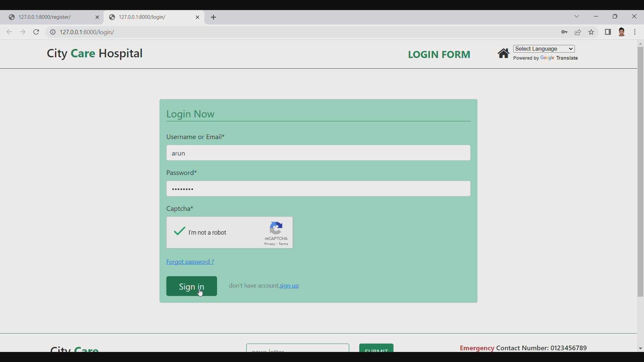Click the home icon beside Select Language
The width and height of the screenshot is (644, 362).
pos(504,53)
